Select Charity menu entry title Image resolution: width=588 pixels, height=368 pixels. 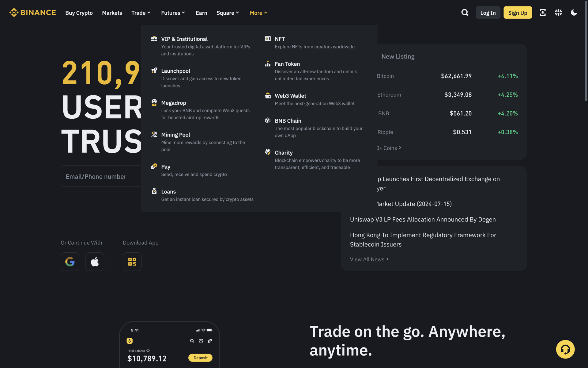[x=284, y=152]
